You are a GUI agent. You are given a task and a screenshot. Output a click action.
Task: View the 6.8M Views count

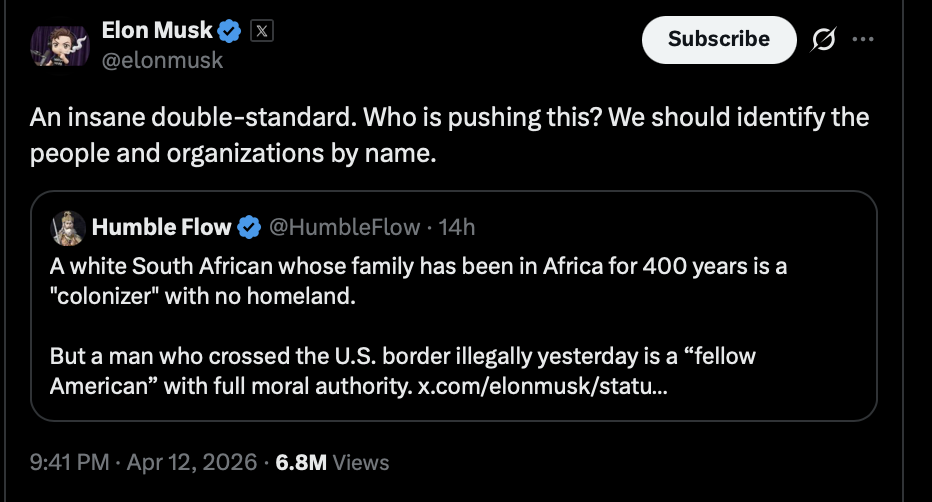pos(332,462)
